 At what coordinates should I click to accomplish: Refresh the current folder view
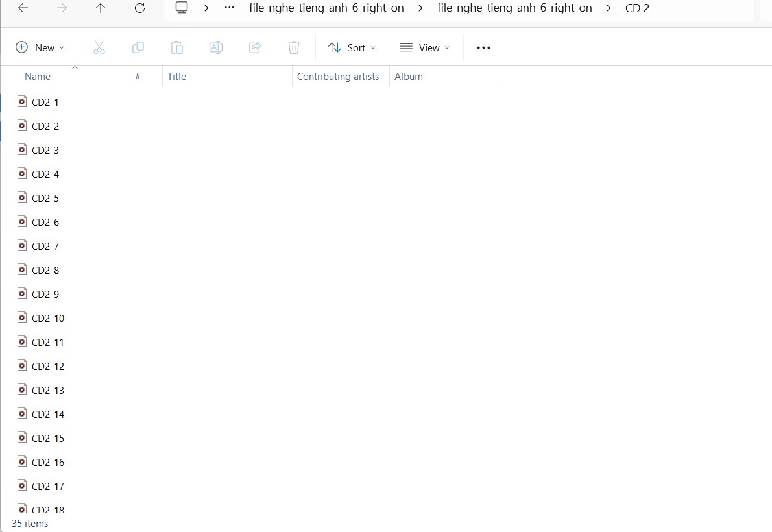139,8
